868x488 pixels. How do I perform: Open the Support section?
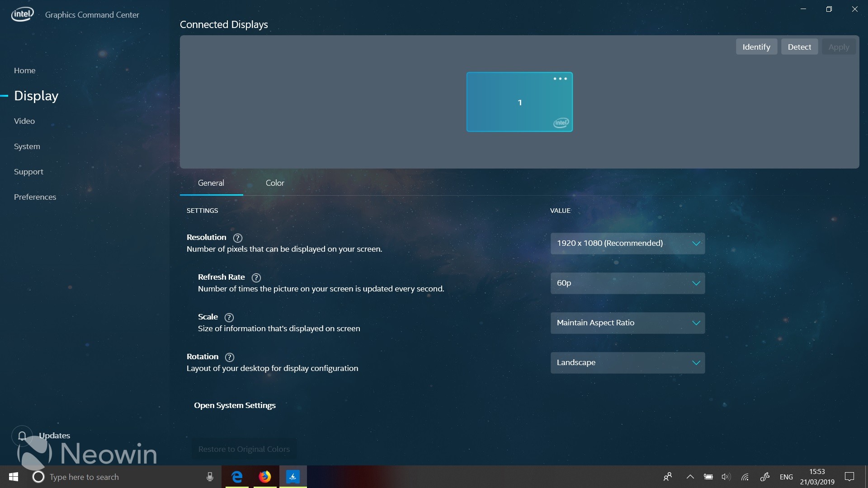tap(28, 171)
